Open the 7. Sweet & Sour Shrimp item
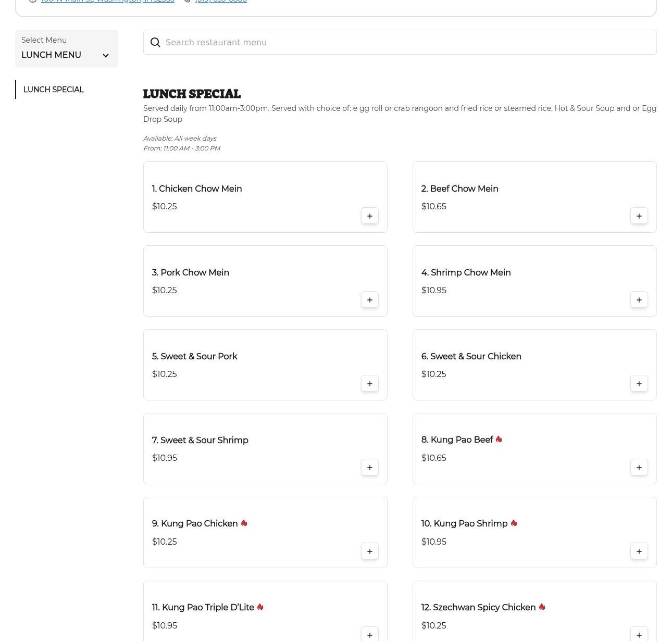The width and height of the screenshot is (672, 641). pyautogui.click(x=265, y=449)
